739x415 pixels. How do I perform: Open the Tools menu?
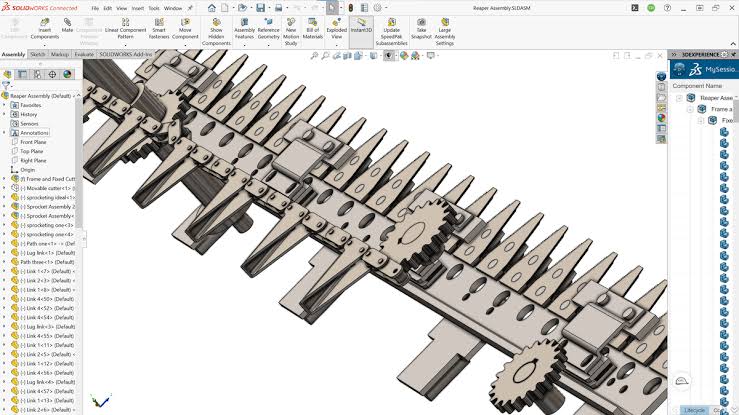pos(154,8)
